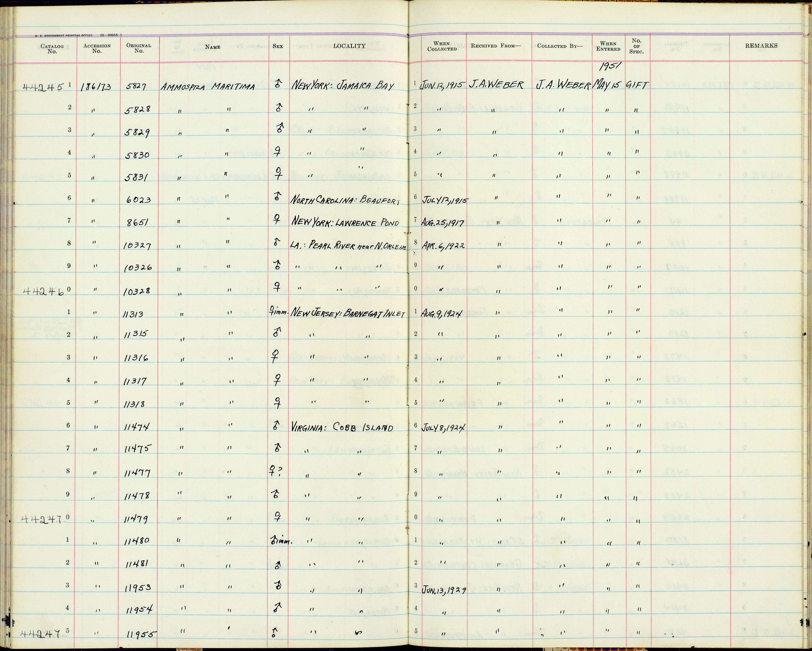This screenshot has width=812, height=651.
Task: Click the 'REMARKS' column header
Action: pyautogui.click(x=761, y=46)
